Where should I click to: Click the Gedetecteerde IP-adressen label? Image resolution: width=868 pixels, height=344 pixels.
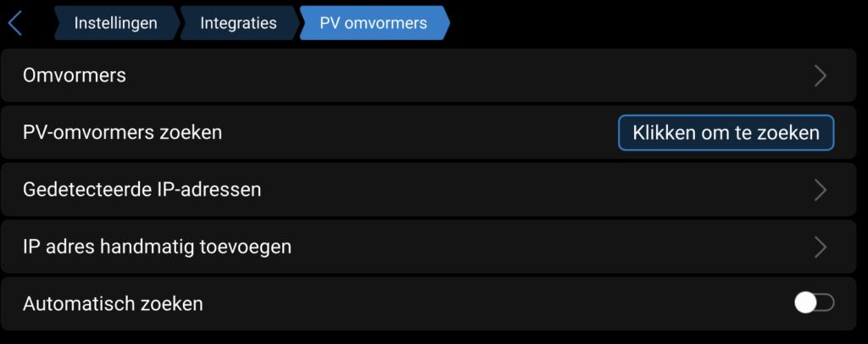click(142, 190)
